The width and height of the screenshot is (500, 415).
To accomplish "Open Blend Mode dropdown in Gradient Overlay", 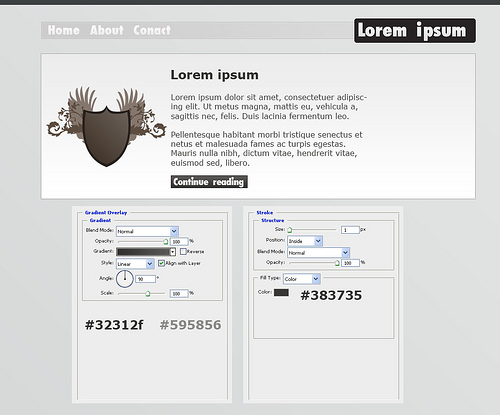I will pos(147,231).
